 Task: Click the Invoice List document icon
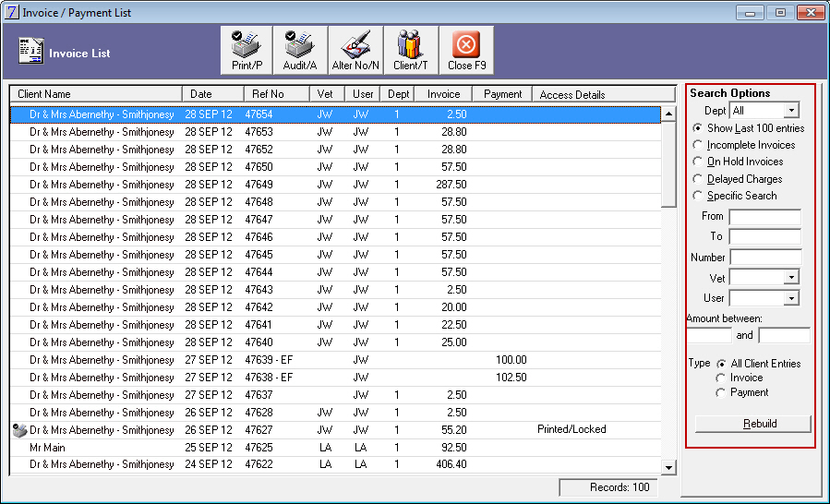point(30,52)
